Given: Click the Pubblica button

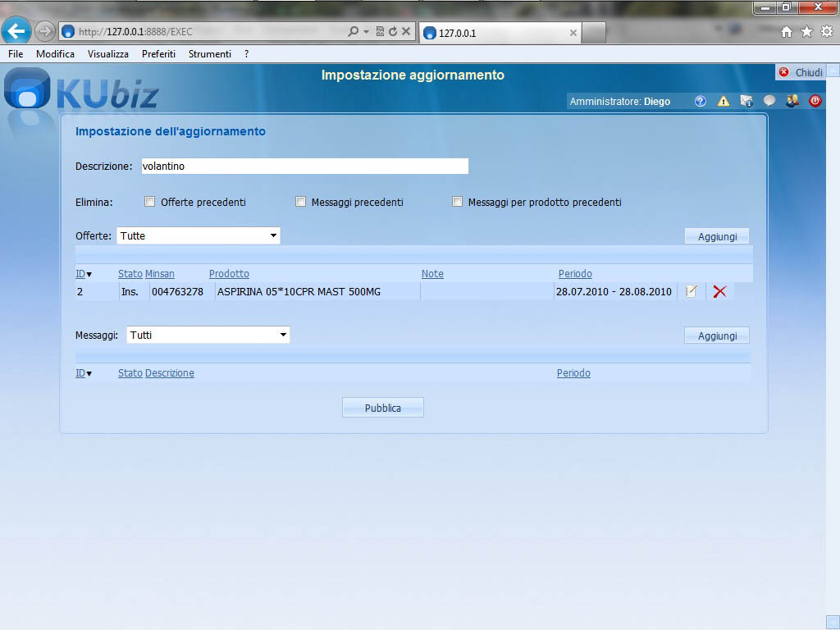Looking at the screenshot, I should tap(382, 408).
